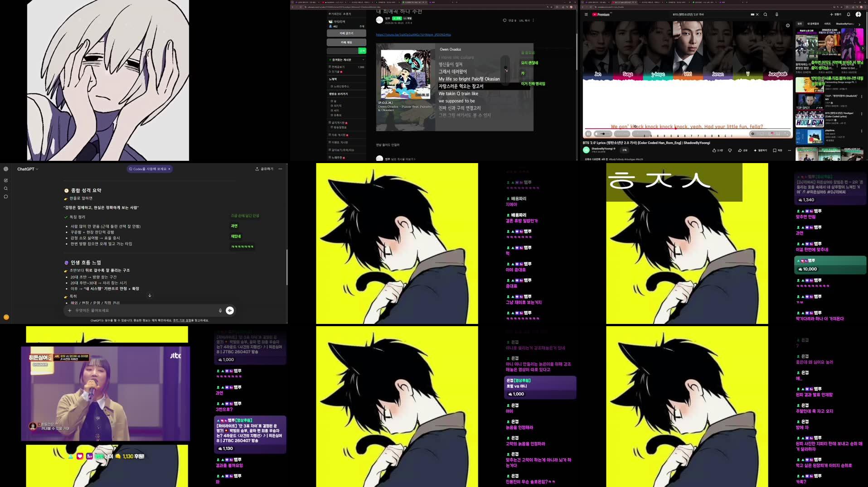
Task: Seek along the BTS video progress bar
Action: (x=687, y=129)
